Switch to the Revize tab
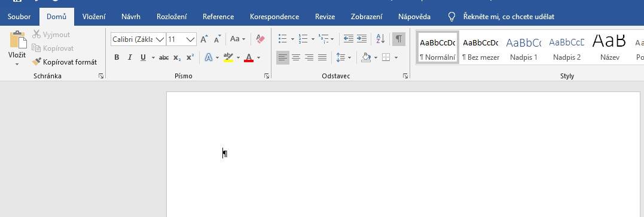644x217 pixels. click(x=325, y=17)
